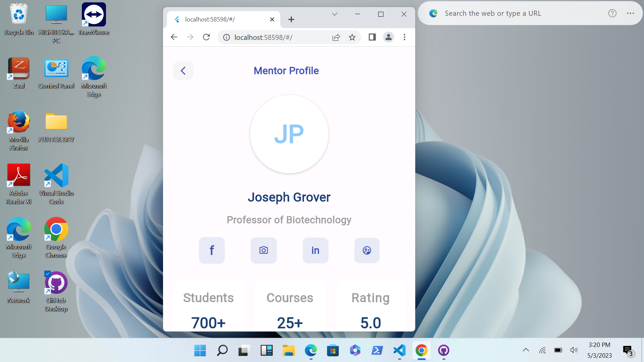
Task: Click the Chrome address bar URL
Action: [x=263, y=37]
